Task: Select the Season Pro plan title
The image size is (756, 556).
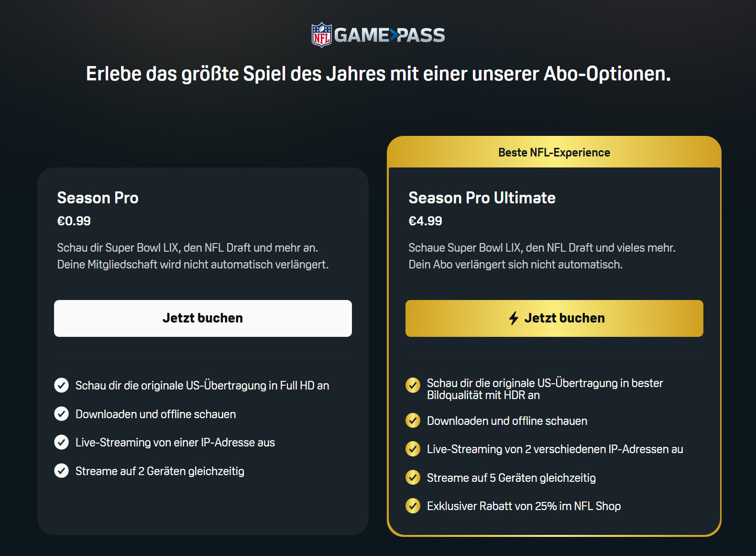Action: pyautogui.click(x=98, y=198)
